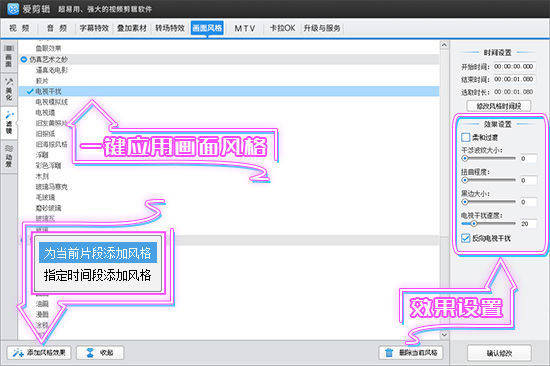Open the 动景 sidebar panel icon
This screenshot has height=366, width=550.
[9, 156]
